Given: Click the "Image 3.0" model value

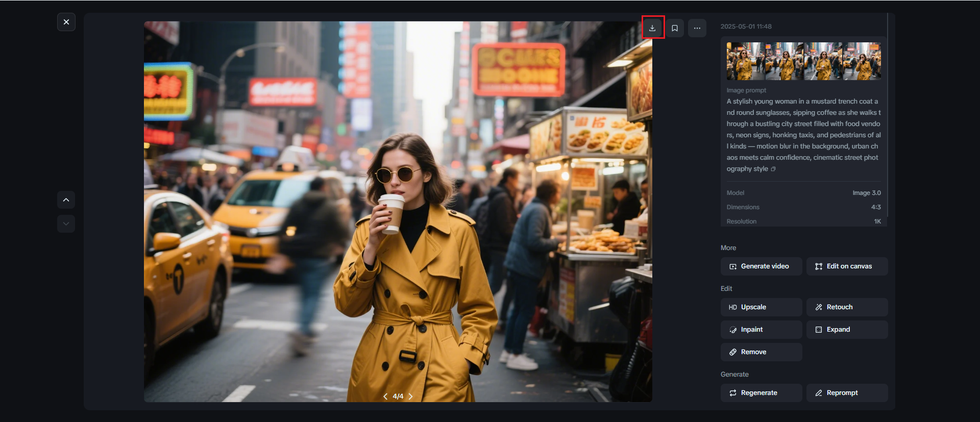Looking at the screenshot, I should [867, 193].
